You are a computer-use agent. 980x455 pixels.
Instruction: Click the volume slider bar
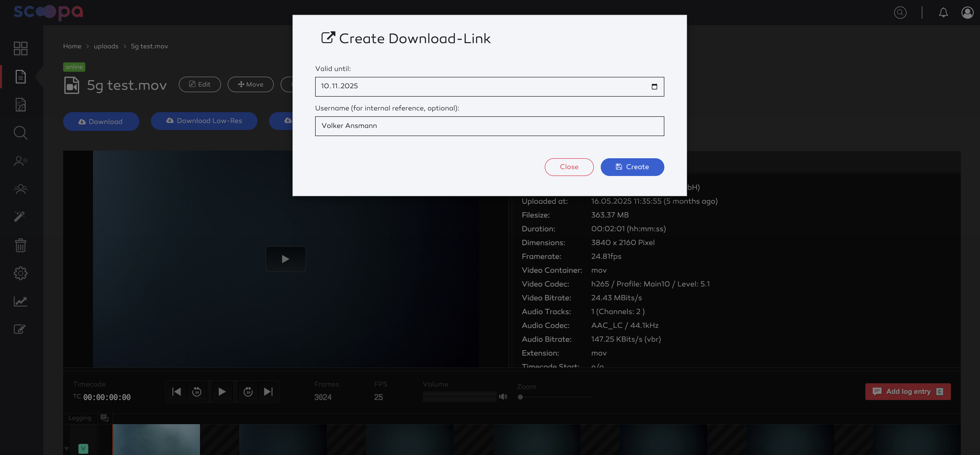(459, 397)
